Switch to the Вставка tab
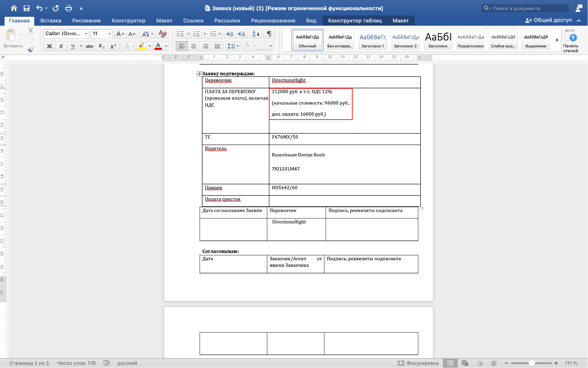Image resolution: width=588 pixels, height=368 pixels. 51,20
